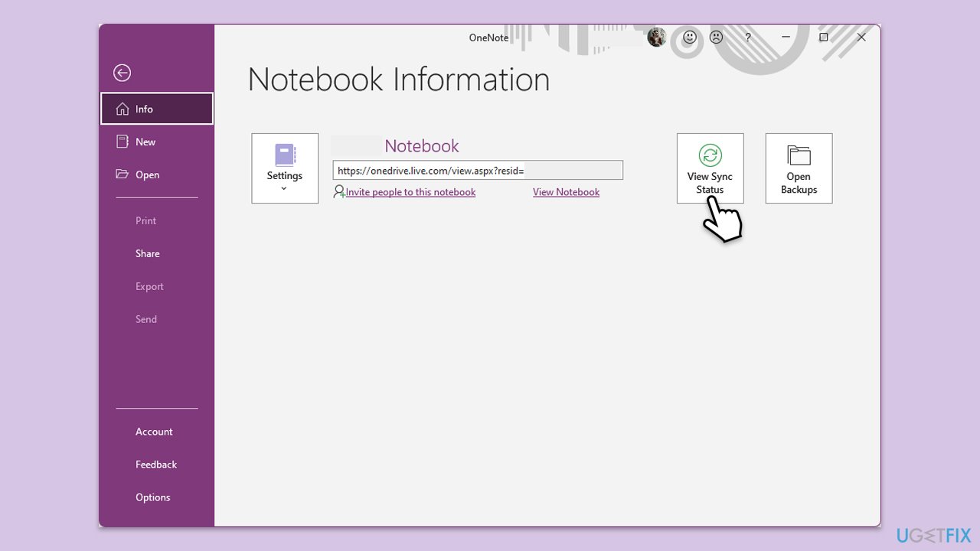The image size is (980, 551).
Task: Send a smile feedback
Action: [x=690, y=37]
